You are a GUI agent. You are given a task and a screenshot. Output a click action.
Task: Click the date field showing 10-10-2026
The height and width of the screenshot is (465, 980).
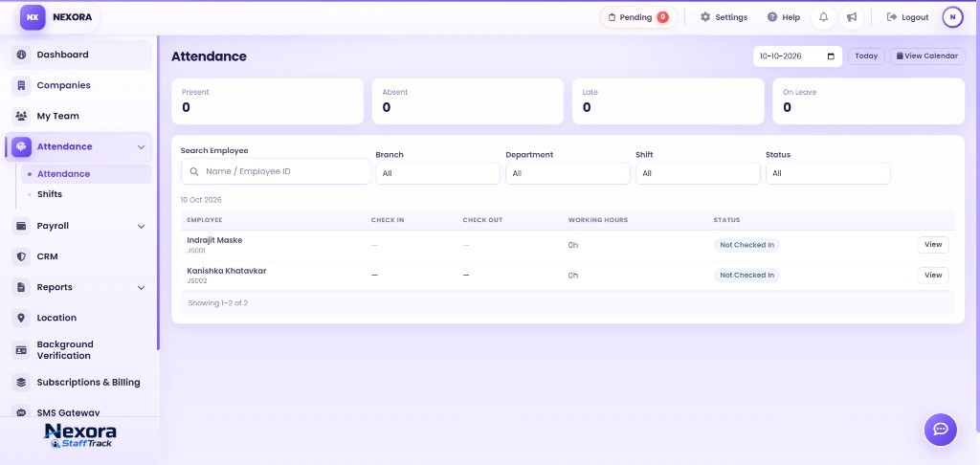(x=797, y=56)
